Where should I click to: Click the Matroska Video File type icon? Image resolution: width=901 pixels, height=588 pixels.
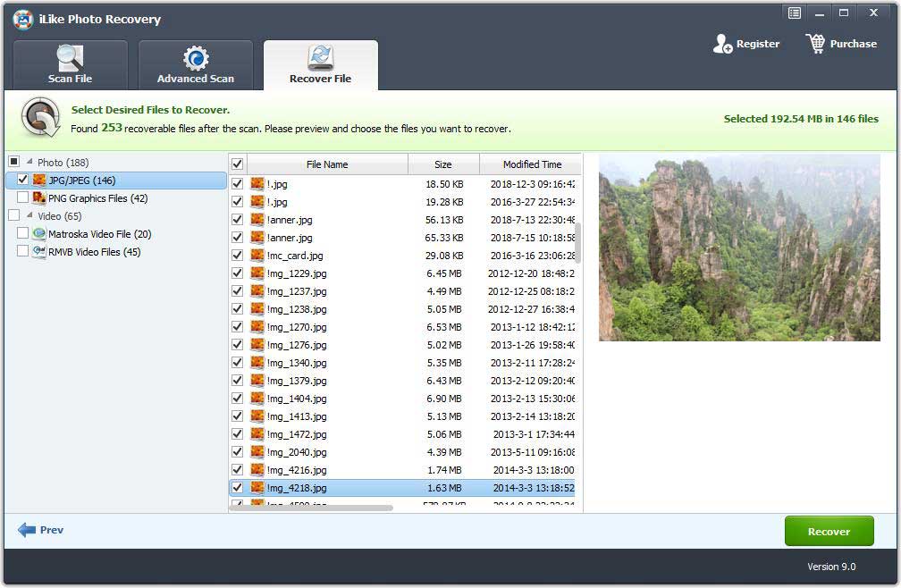click(39, 234)
